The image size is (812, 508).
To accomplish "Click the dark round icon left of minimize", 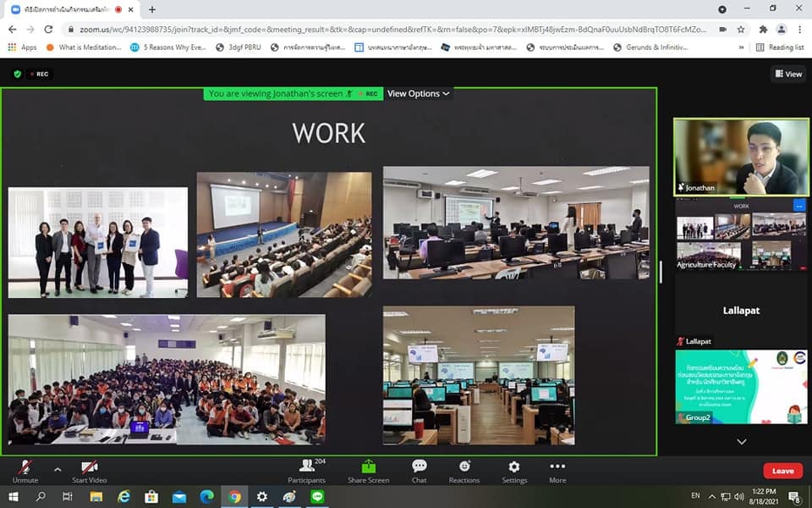I will [721, 9].
